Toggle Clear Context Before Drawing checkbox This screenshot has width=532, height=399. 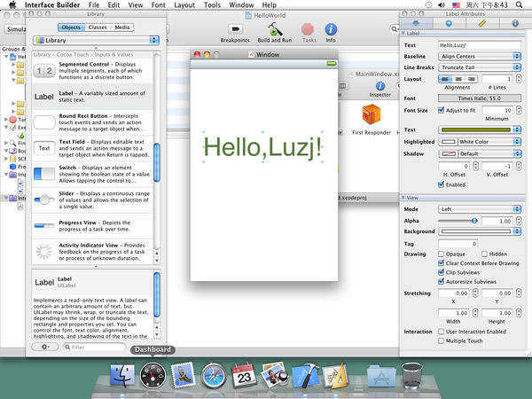441,263
